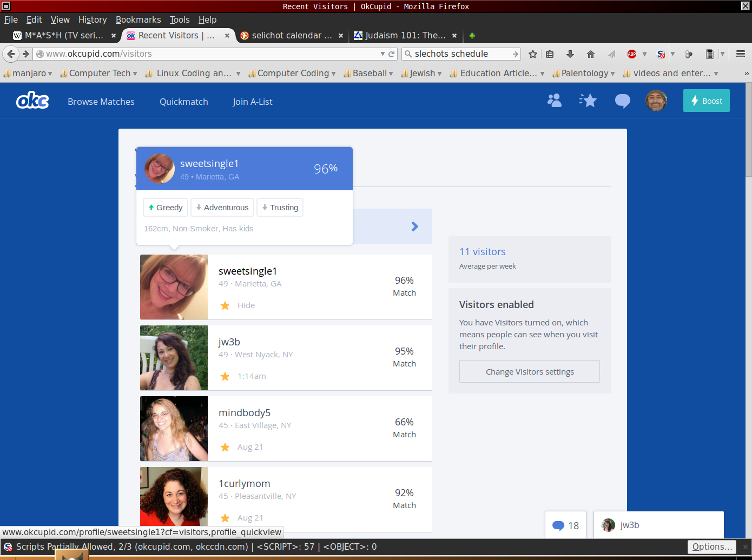Click the Greedy trait tag
The width and height of the screenshot is (752, 560).
point(166,208)
